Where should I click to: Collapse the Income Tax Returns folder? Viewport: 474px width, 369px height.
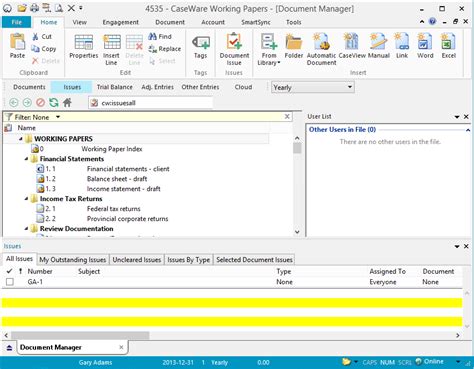coord(27,199)
